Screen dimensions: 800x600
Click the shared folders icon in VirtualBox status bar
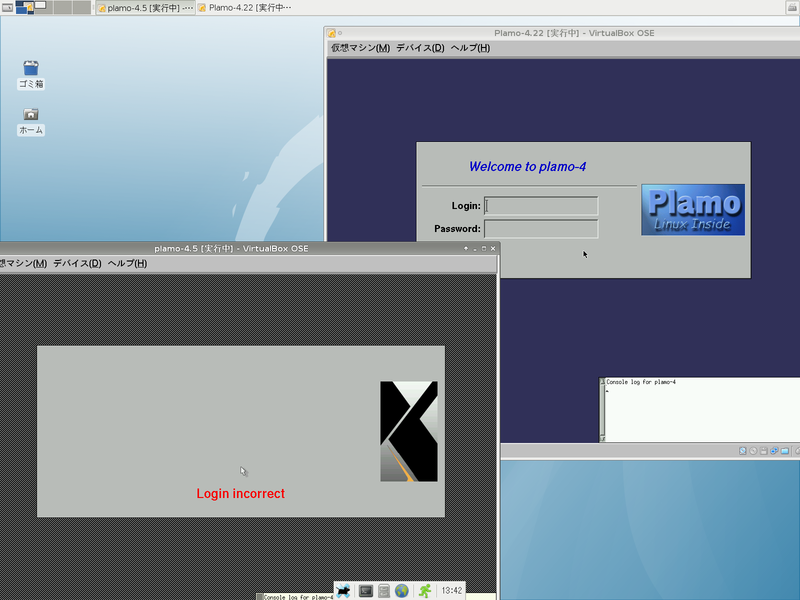tap(785, 451)
